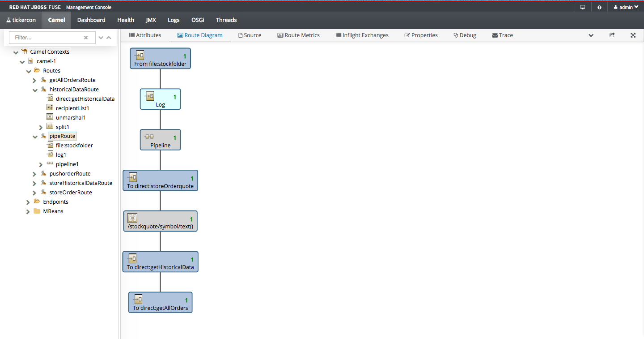The height and width of the screenshot is (339, 644).
Task: Collapse the camel-1 context node
Action: [22, 62]
